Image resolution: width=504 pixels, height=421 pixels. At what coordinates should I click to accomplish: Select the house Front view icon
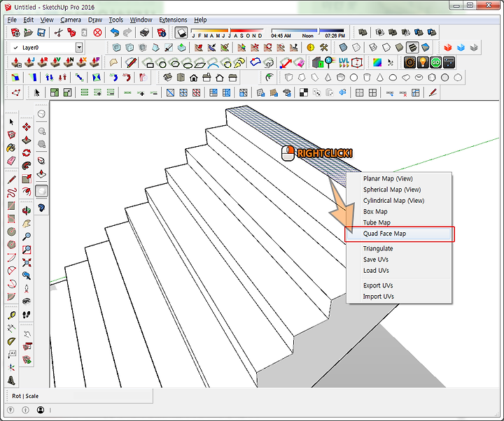[x=193, y=78]
